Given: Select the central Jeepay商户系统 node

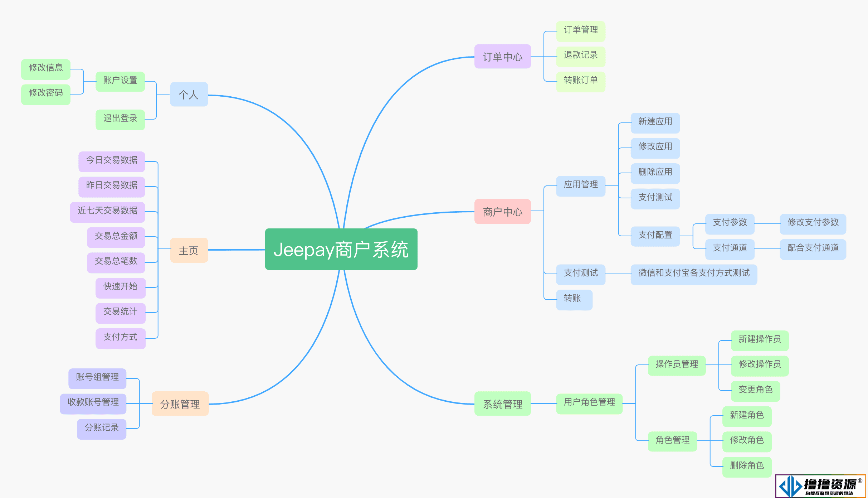Looking at the screenshot, I should coord(341,249).
